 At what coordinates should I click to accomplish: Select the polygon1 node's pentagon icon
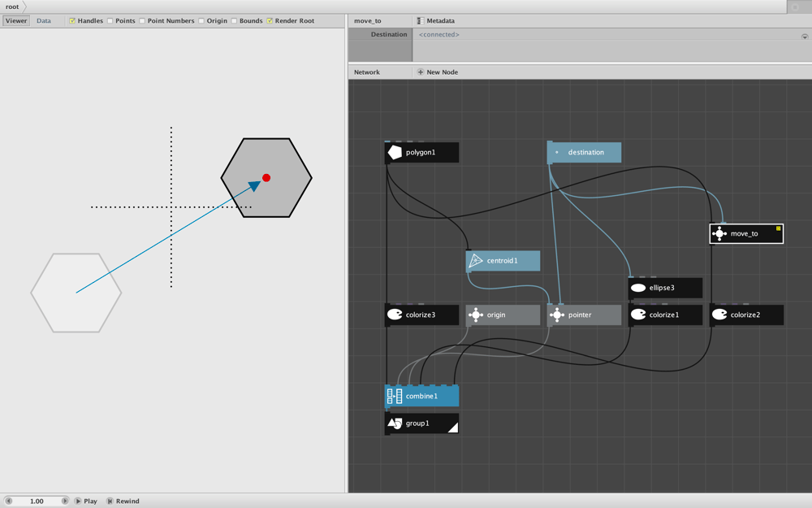pyautogui.click(x=395, y=153)
